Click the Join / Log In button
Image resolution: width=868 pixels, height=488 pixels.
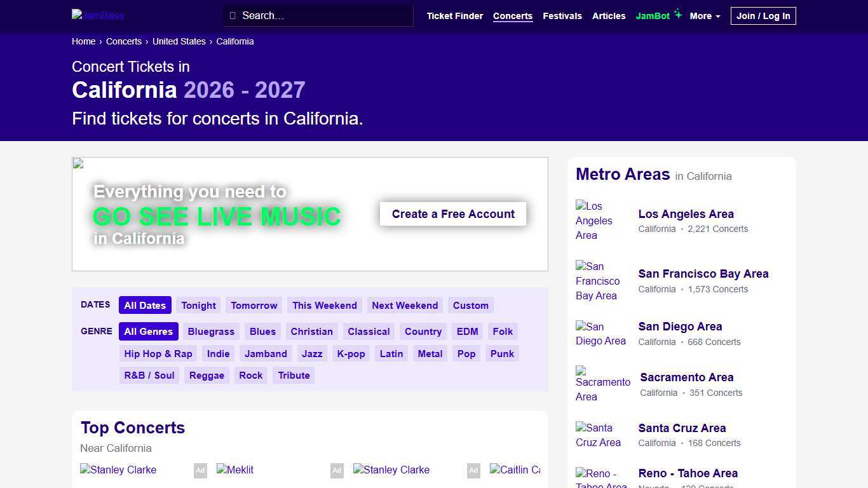(x=763, y=16)
